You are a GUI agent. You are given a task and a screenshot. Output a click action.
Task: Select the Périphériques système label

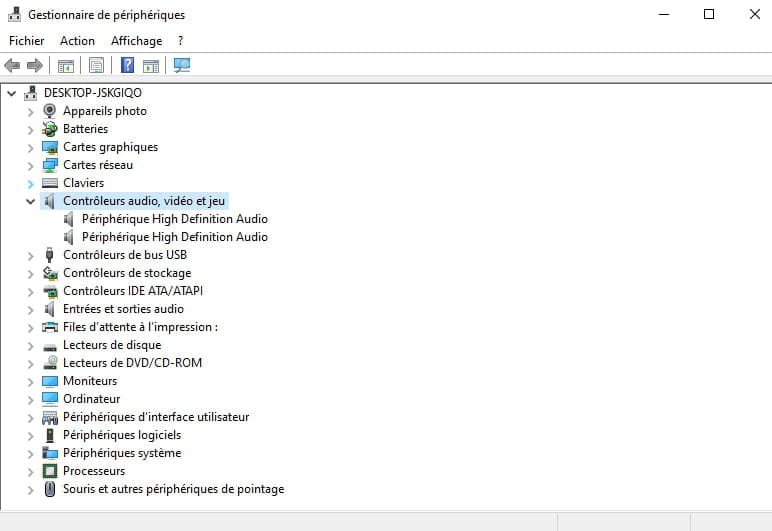[122, 453]
